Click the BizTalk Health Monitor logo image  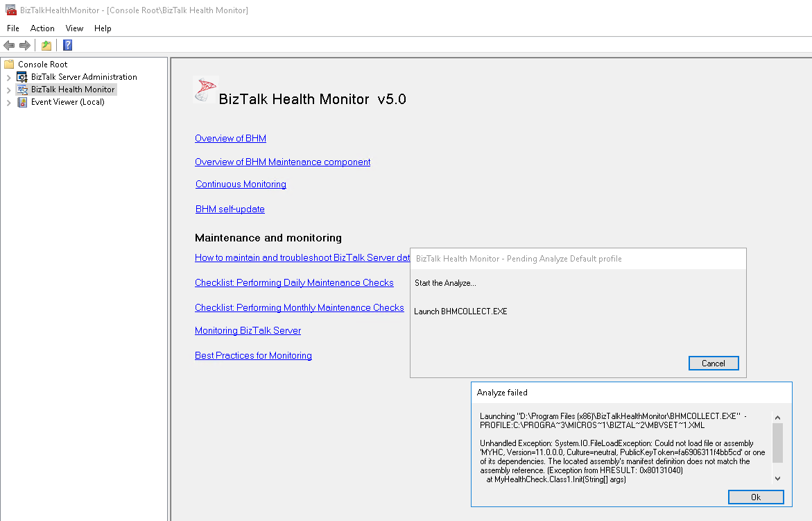tap(205, 89)
